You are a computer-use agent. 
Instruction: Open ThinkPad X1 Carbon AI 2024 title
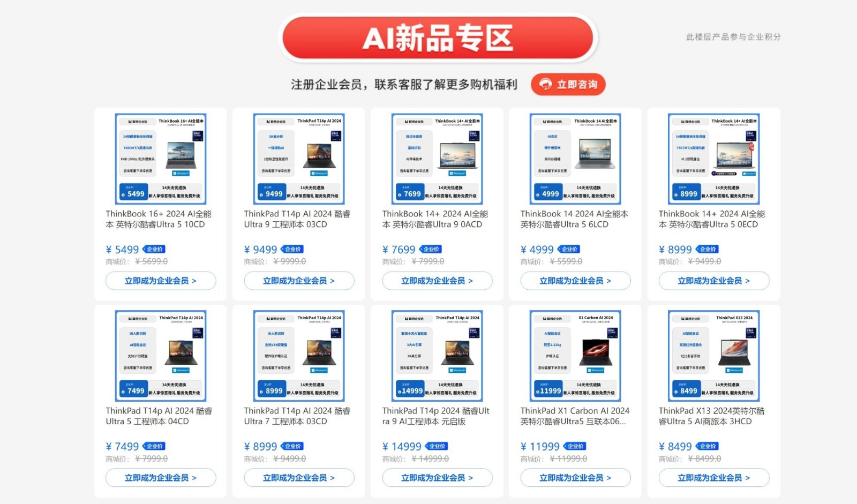pos(575,416)
